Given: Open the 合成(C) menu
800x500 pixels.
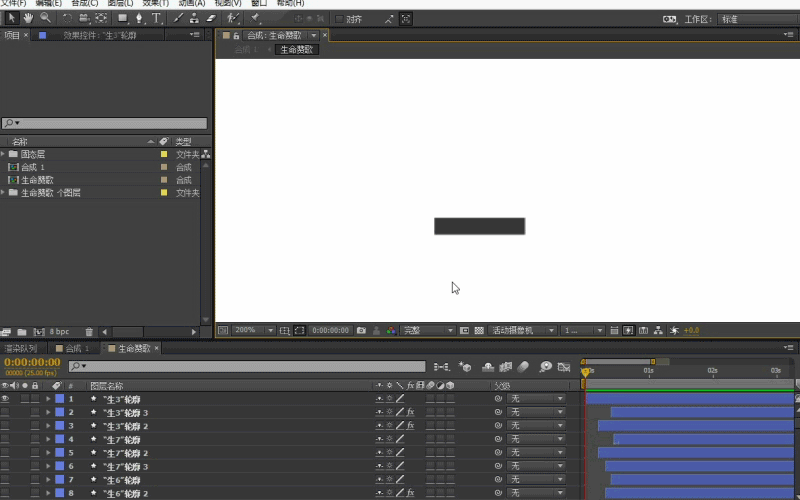Looking at the screenshot, I should [81, 4].
